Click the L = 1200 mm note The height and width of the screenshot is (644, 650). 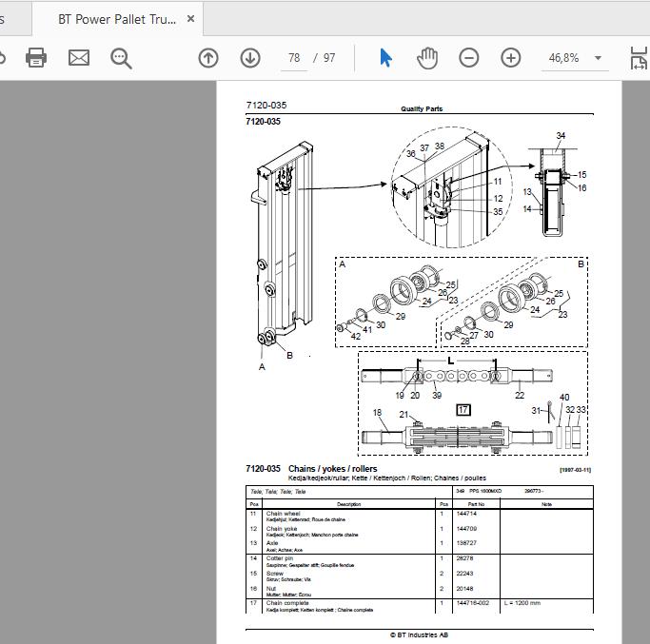click(x=522, y=603)
